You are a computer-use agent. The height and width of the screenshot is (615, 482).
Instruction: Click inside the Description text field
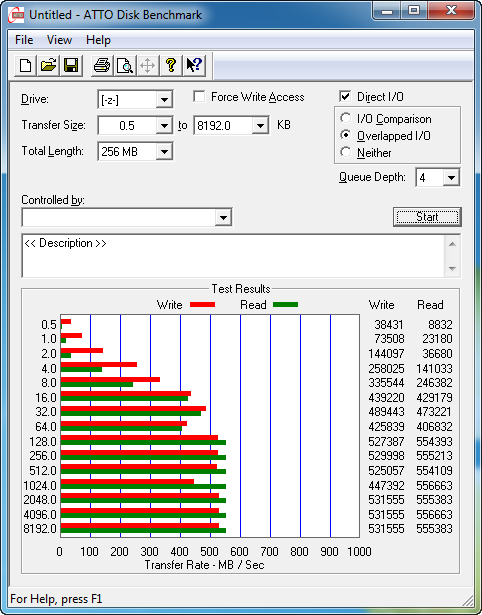[234, 256]
